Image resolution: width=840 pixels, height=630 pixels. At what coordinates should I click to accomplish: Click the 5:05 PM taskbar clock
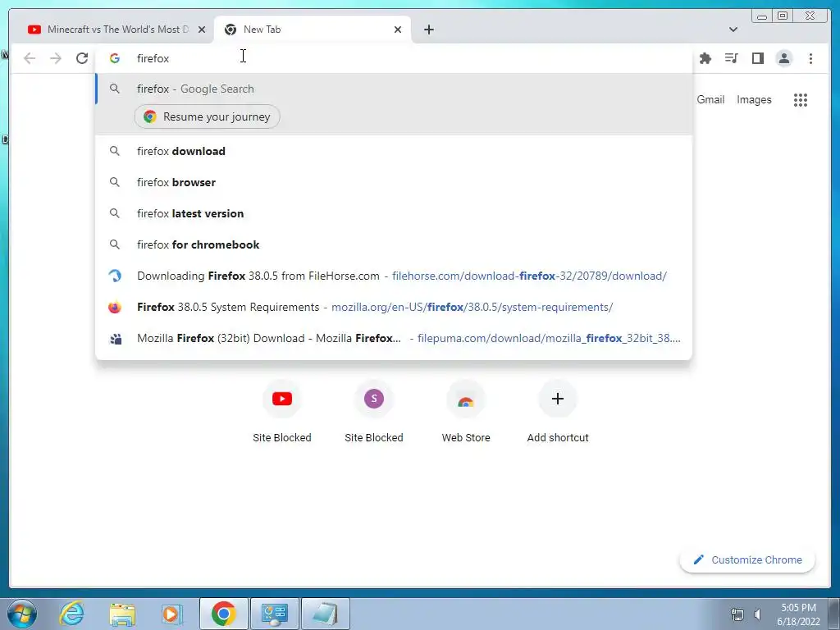[x=798, y=608]
